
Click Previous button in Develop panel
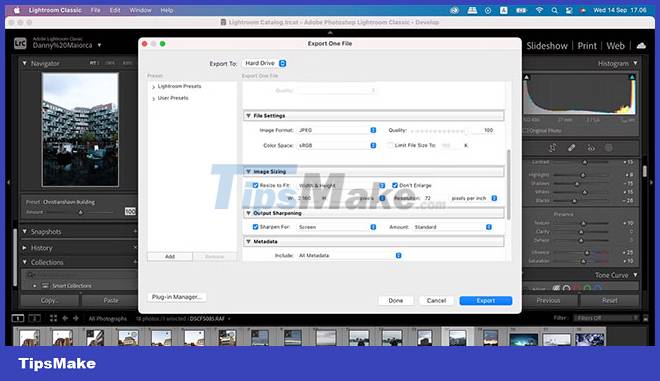(548, 301)
